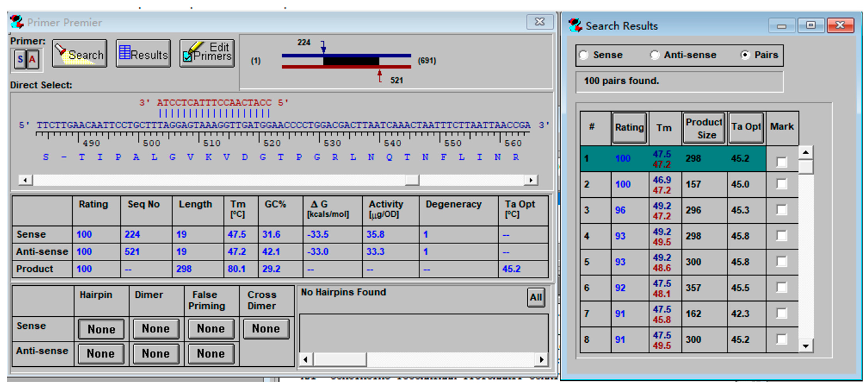
Task: Click the All button in hairpin panel
Action: tap(535, 297)
